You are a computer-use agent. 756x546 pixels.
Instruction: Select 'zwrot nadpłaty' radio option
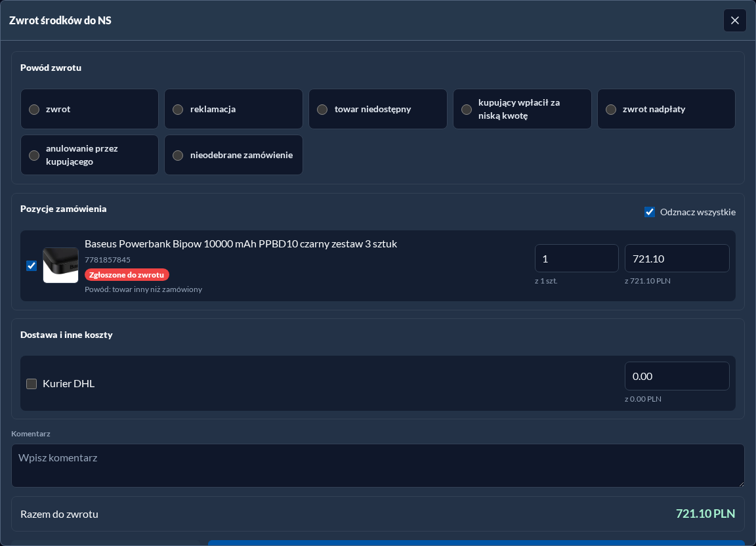(x=666, y=109)
